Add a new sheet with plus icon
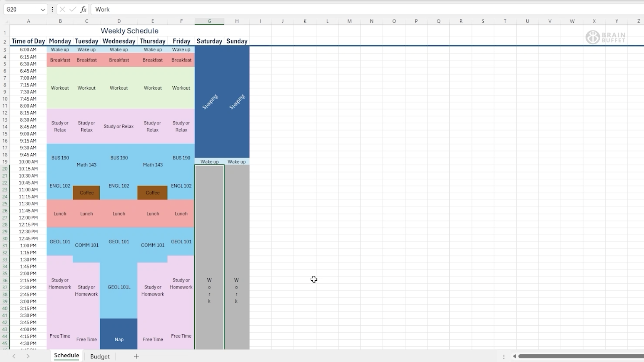 [x=136, y=356]
